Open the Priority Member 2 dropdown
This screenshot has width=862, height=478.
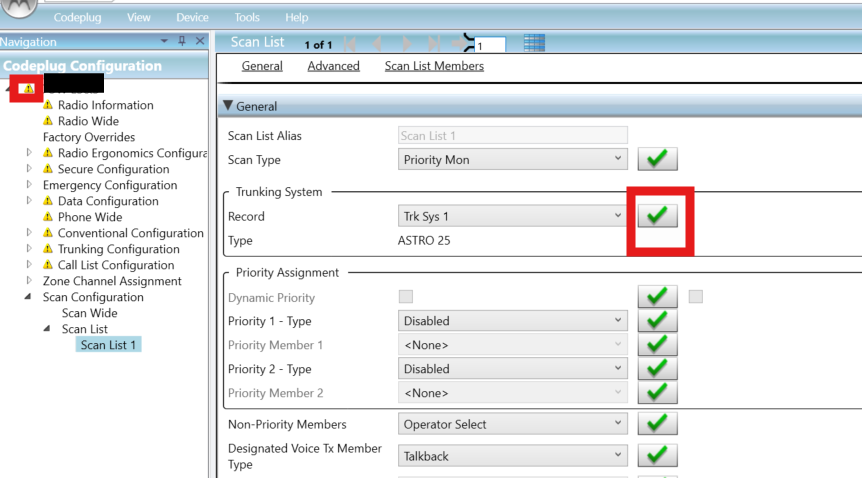pyautogui.click(x=512, y=393)
